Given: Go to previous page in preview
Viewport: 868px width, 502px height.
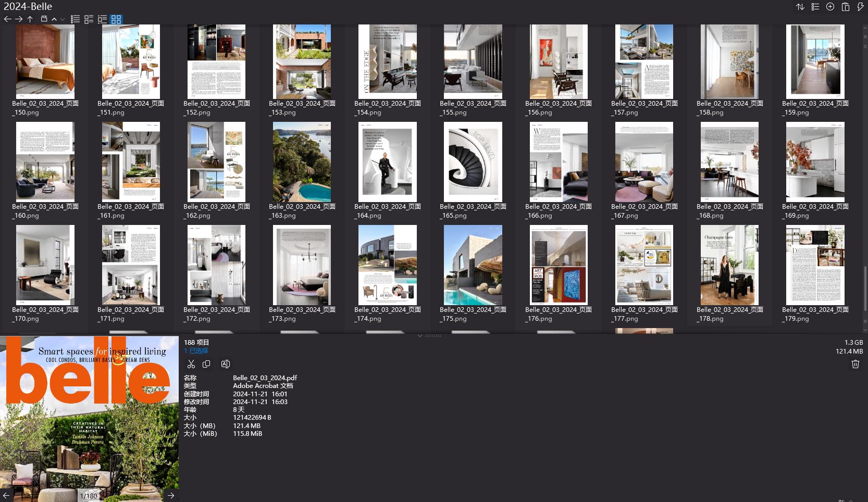Looking at the screenshot, I should click(x=6, y=496).
